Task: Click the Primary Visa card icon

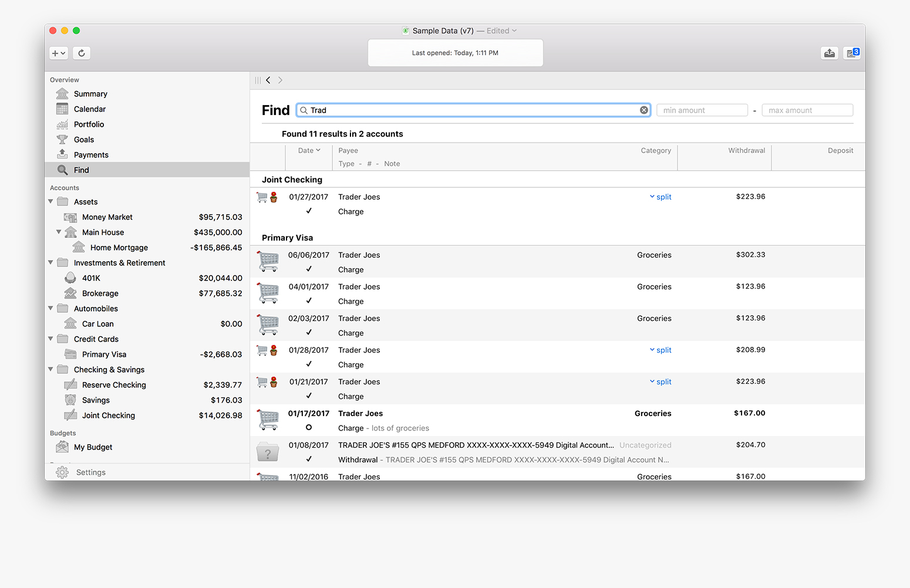Action: coord(70,354)
